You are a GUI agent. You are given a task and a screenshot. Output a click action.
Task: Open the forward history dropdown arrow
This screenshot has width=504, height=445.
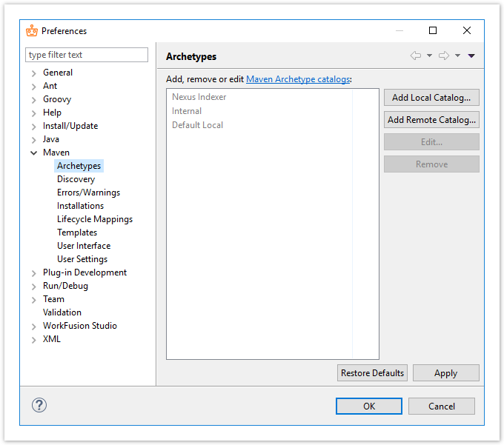(x=457, y=56)
